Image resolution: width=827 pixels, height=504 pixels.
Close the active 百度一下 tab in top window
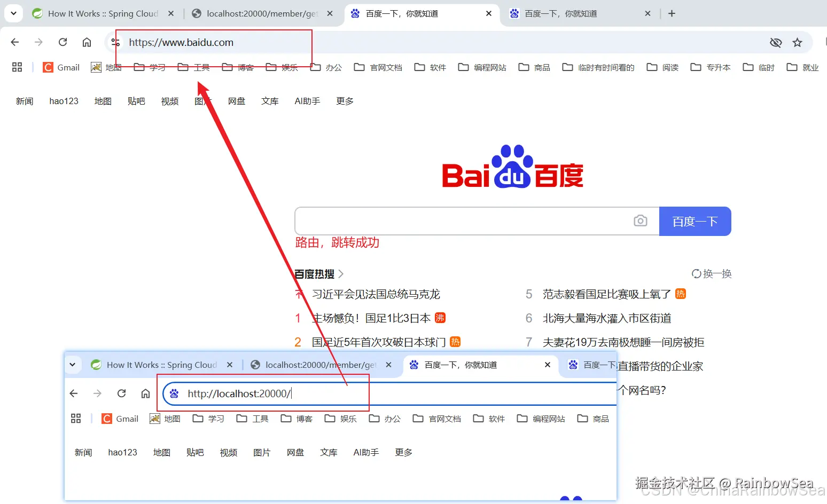click(489, 13)
